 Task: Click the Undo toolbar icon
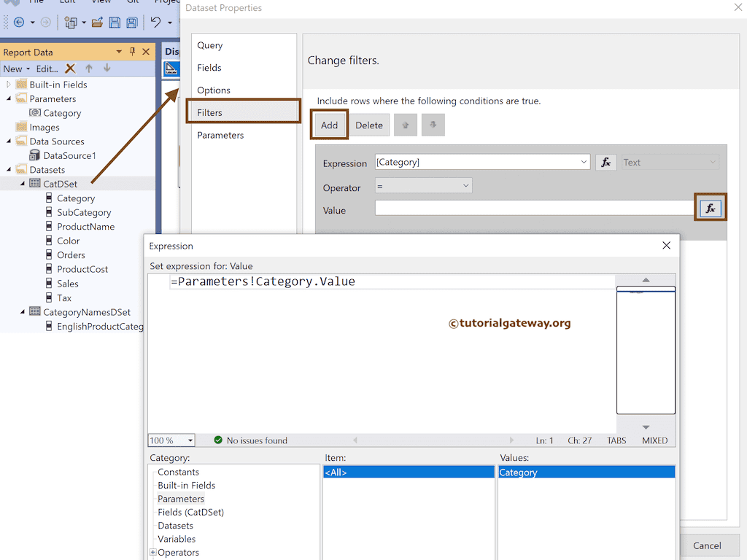click(157, 23)
